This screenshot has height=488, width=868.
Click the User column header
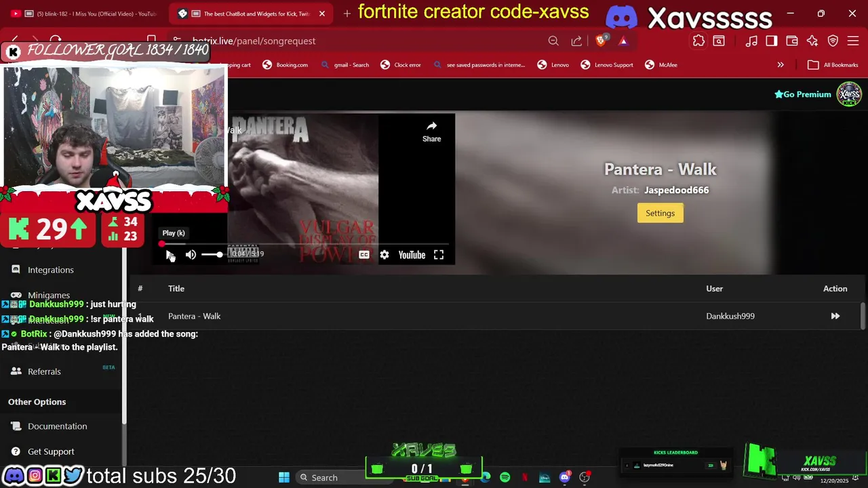714,289
